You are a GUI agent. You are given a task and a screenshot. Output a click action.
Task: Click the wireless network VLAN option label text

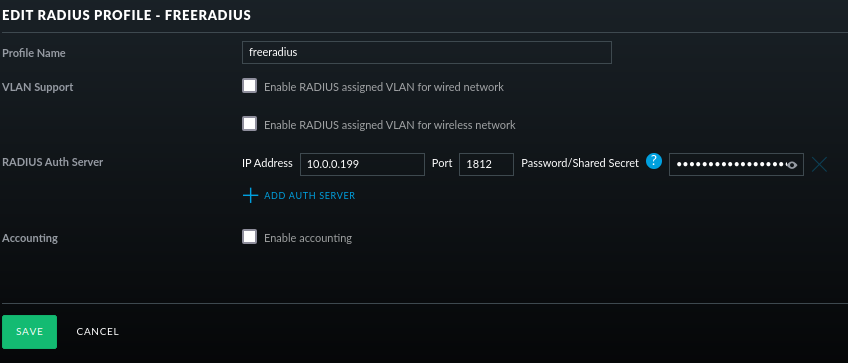(x=389, y=125)
